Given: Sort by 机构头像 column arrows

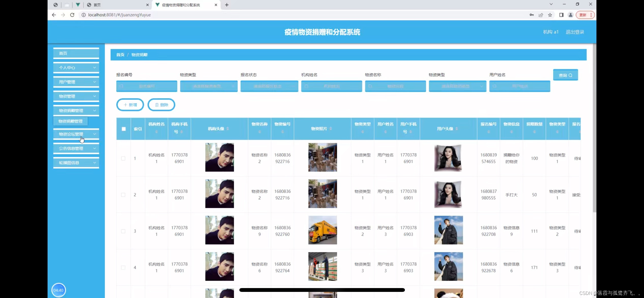Looking at the screenshot, I should tap(228, 129).
